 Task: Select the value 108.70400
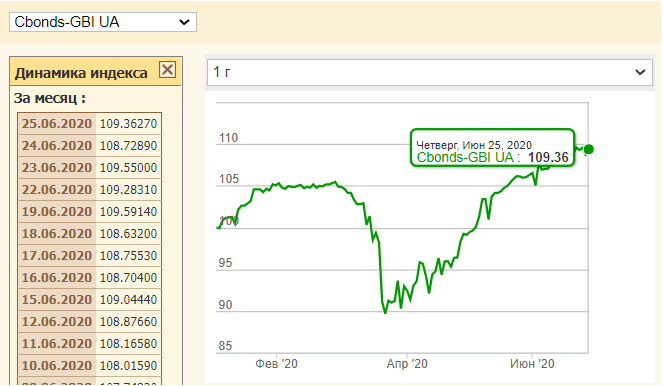click(x=129, y=277)
